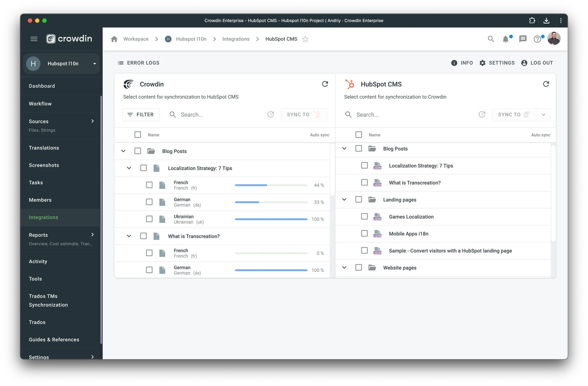Open help question mark icon
This screenshot has height=386, width=588.
coord(537,39)
